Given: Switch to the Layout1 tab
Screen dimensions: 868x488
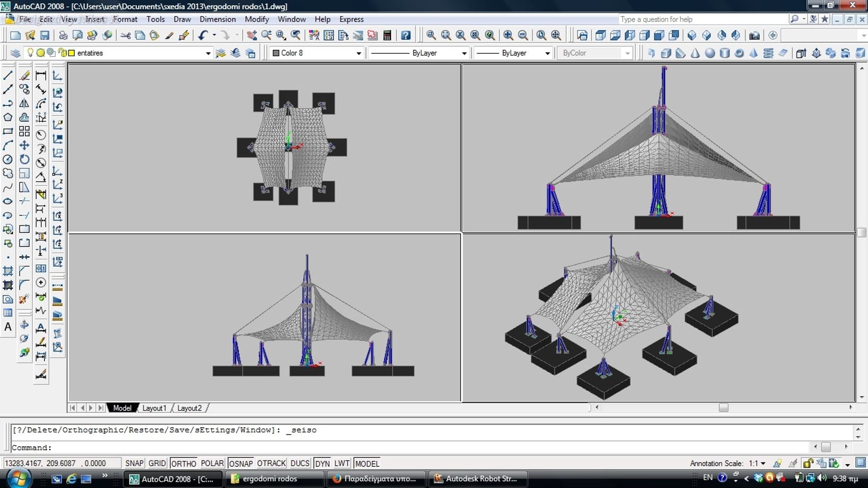Looking at the screenshot, I should tap(154, 408).
